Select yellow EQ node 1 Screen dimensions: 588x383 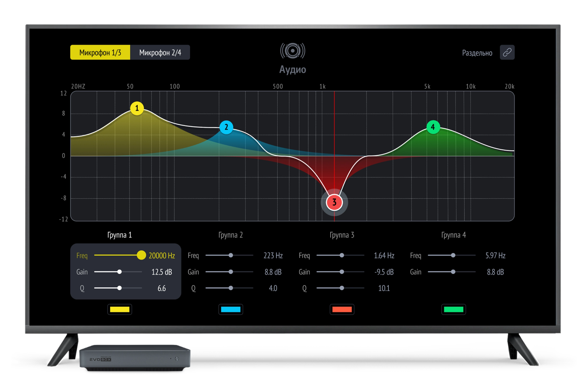[137, 108]
